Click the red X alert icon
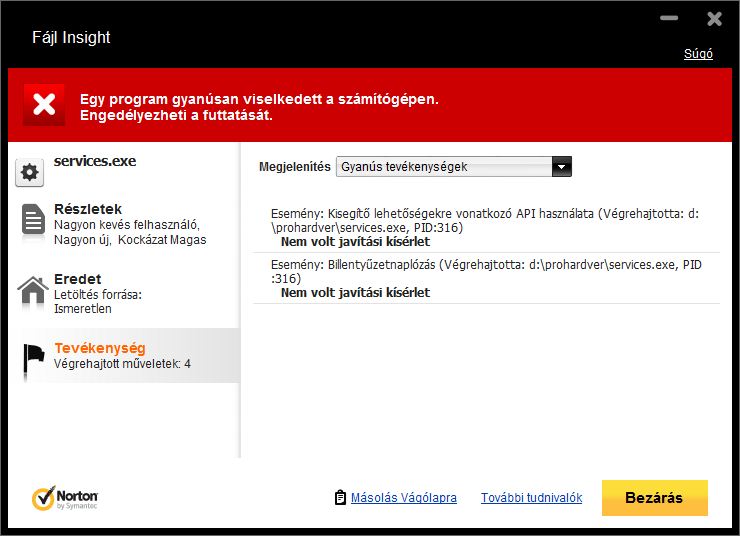Viewport: 740px width, 536px height. [x=44, y=105]
